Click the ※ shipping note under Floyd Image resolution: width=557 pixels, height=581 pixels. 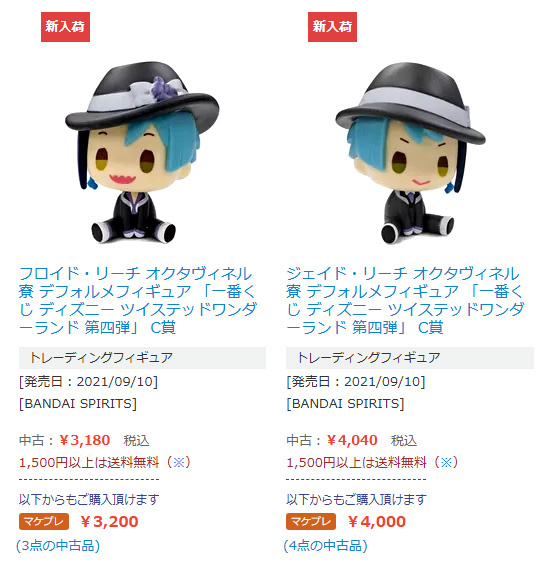tap(179, 462)
